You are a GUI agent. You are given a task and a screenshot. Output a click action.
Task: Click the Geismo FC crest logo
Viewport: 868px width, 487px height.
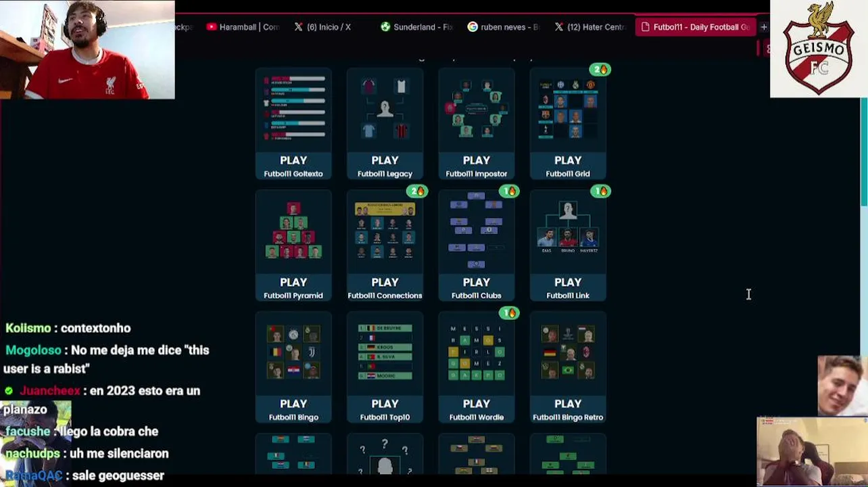[819, 48]
